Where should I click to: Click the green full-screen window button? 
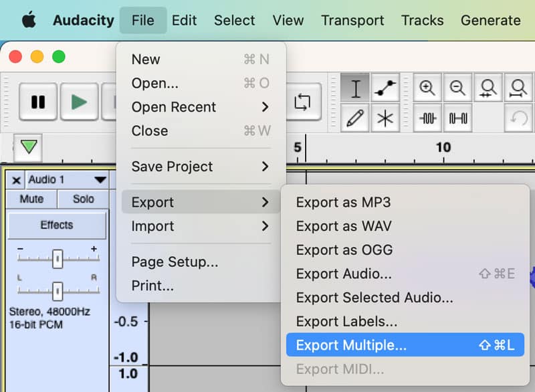pyautogui.click(x=59, y=57)
